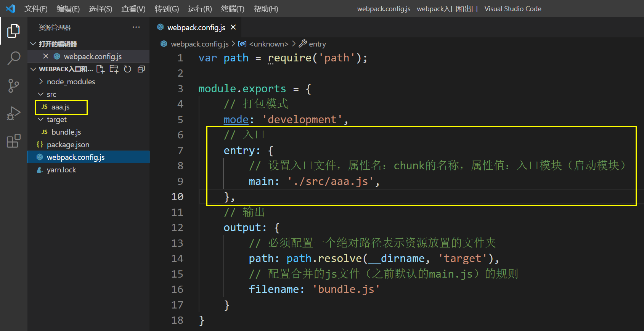The width and height of the screenshot is (644, 331).
Task: Open the Explorer view in activity bar
Action: 13,31
